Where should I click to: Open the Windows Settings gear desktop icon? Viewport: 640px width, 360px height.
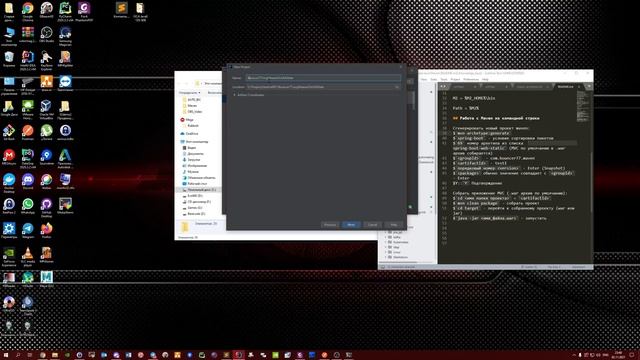point(9,229)
